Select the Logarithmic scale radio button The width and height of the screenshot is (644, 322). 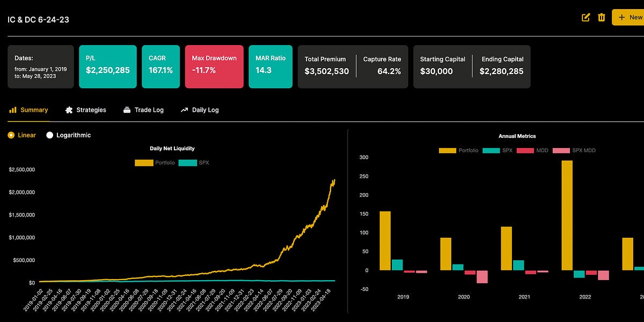click(x=50, y=135)
